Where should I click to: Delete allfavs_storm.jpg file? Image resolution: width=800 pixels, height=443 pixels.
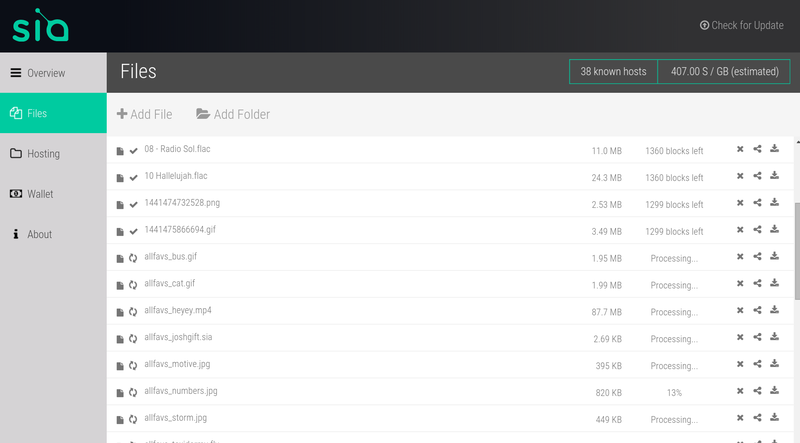click(740, 418)
